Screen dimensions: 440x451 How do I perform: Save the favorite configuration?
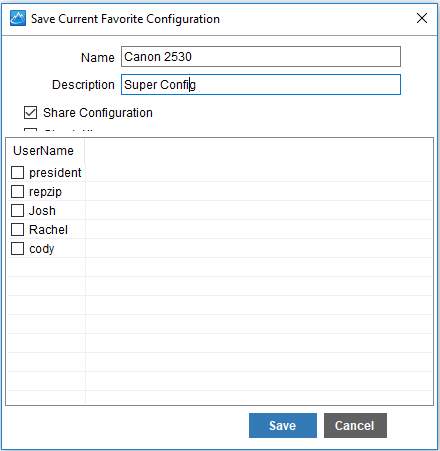(x=283, y=426)
